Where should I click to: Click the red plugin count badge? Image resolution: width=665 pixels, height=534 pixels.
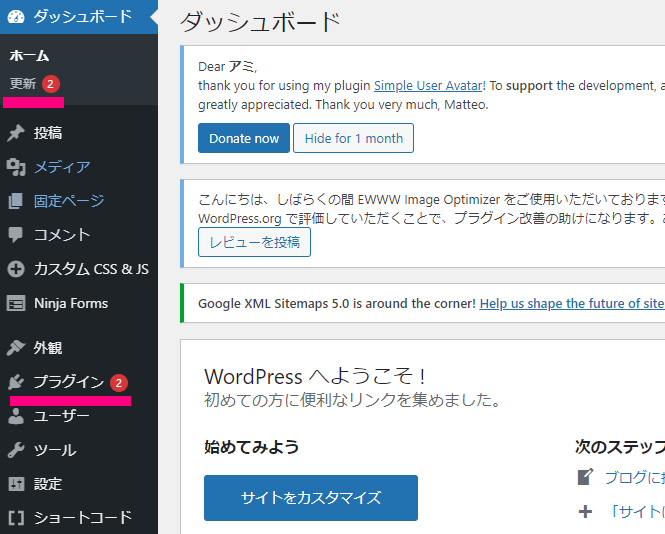pyautogui.click(x=119, y=383)
